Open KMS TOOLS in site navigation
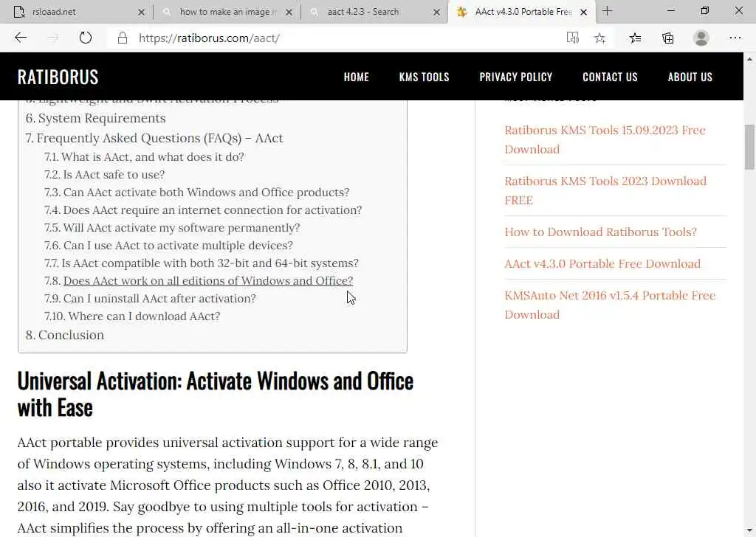Viewport: 756px width, 537px height. point(425,77)
